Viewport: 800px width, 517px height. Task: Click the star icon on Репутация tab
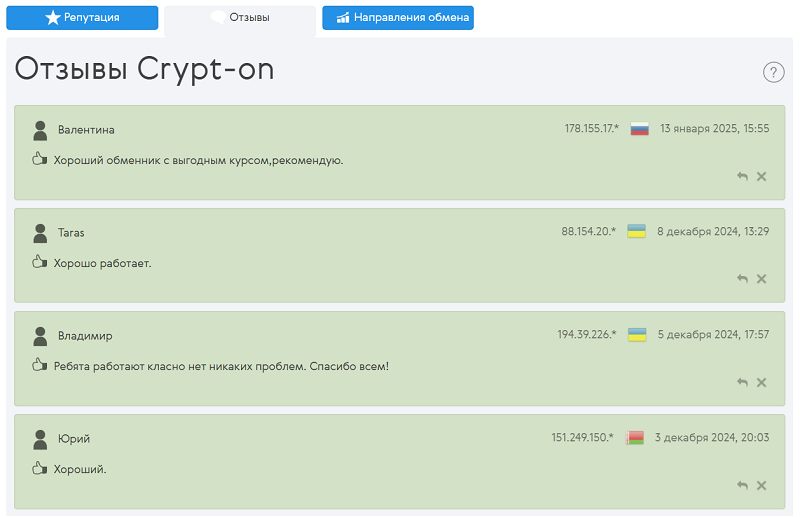pyautogui.click(x=53, y=18)
